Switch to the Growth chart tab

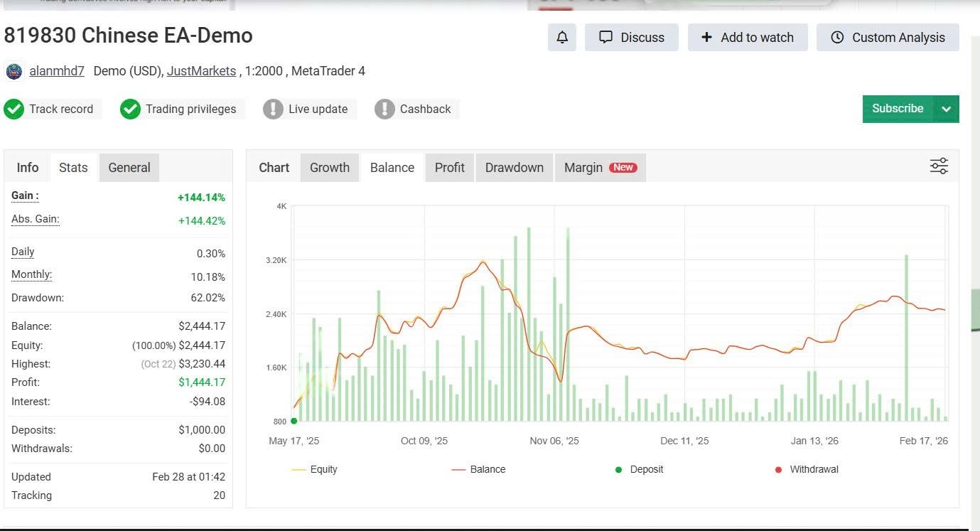tap(330, 168)
